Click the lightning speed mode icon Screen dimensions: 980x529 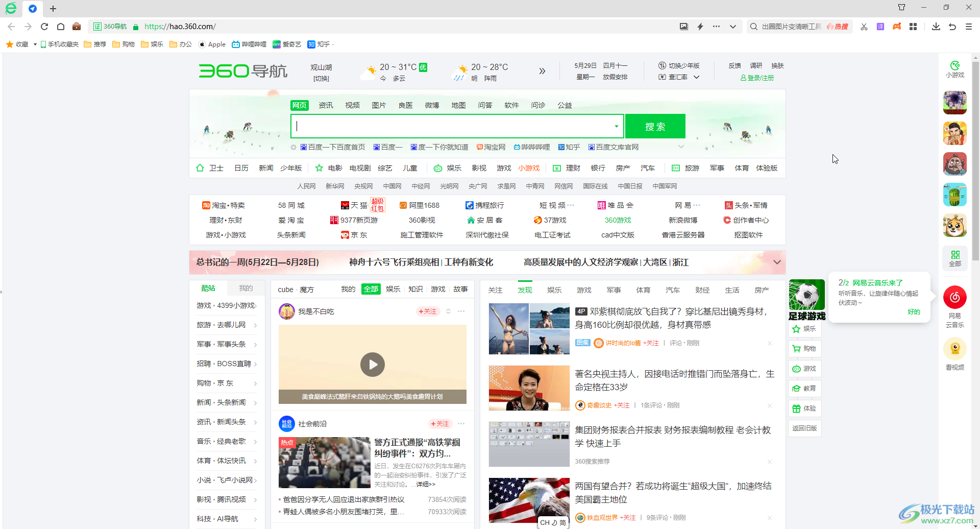(x=700, y=27)
